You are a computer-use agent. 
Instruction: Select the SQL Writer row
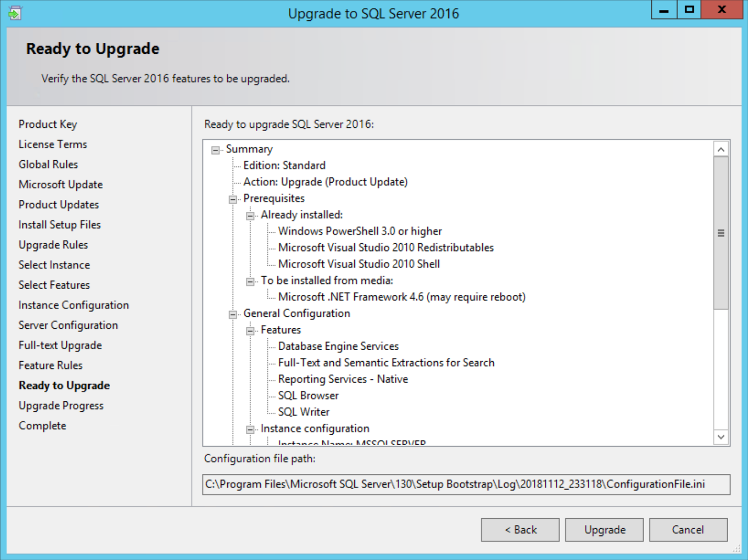tap(303, 412)
